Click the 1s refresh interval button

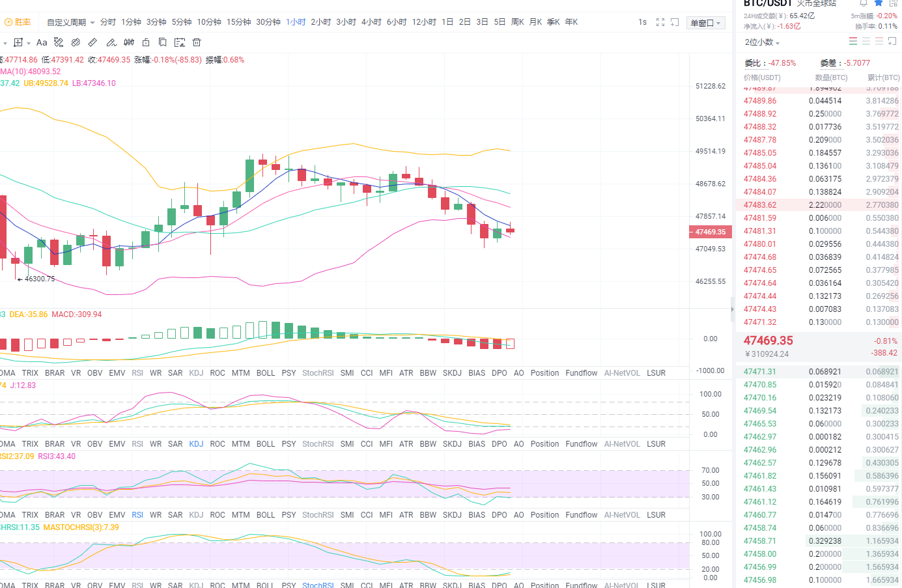643,22
